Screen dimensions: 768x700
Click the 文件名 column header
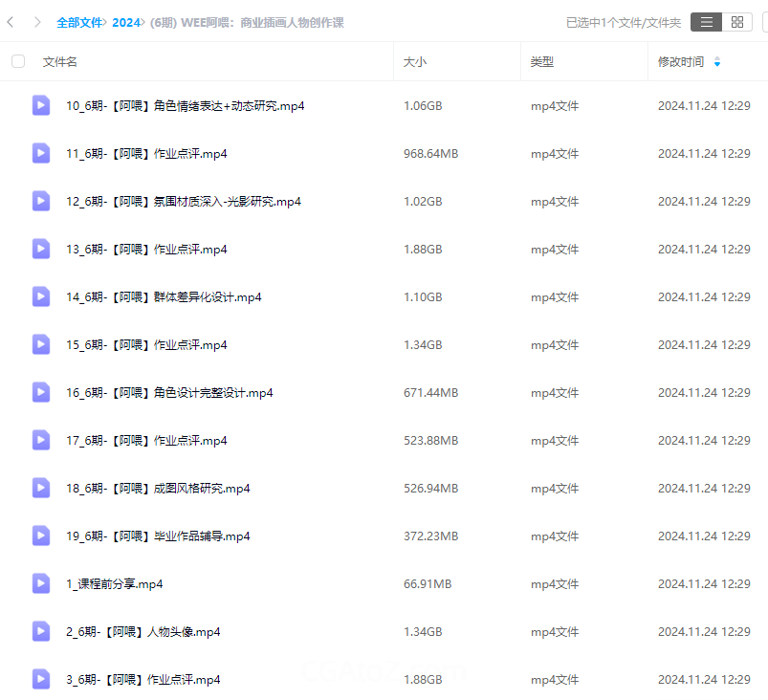60,61
